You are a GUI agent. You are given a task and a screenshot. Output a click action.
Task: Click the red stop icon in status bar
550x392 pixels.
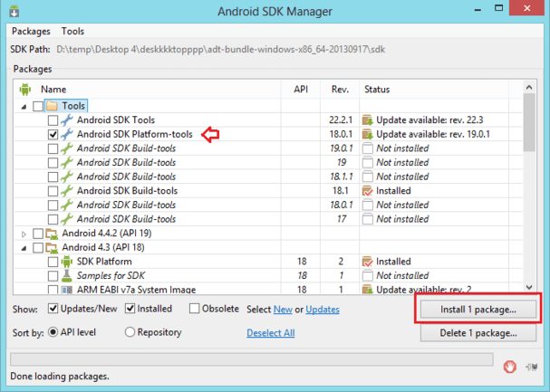coord(512,367)
